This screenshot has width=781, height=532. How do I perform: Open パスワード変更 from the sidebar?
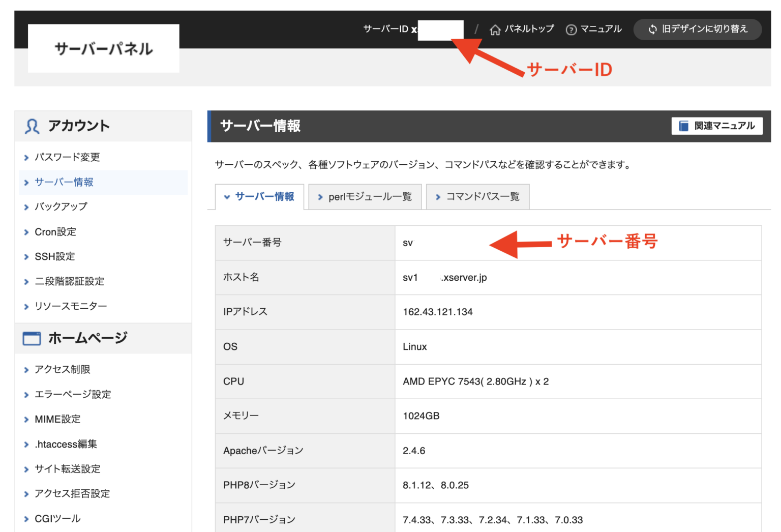pyautogui.click(x=67, y=157)
